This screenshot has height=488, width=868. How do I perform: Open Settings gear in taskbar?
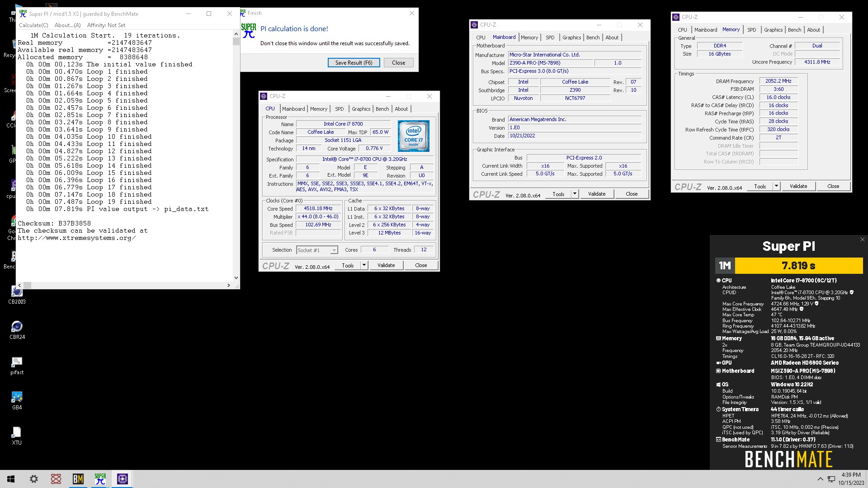click(34, 479)
